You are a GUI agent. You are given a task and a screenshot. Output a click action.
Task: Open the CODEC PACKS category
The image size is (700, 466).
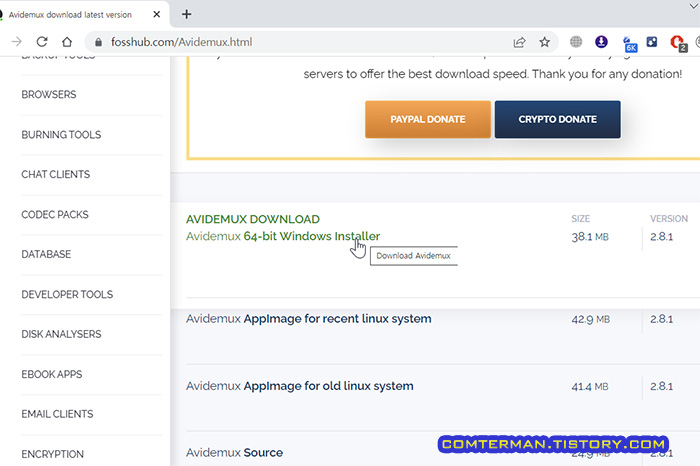click(x=55, y=215)
